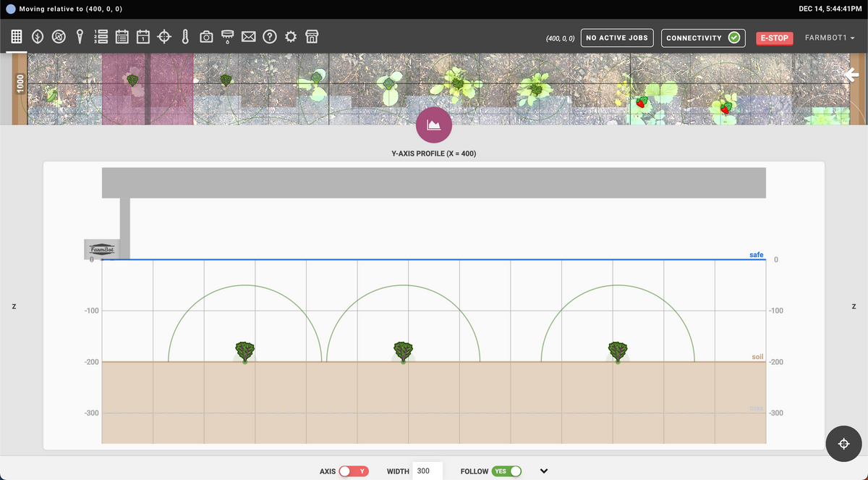Screen dimensions: 868x480
Task: Click the left strawberry plant on map
Action: (x=641, y=103)
